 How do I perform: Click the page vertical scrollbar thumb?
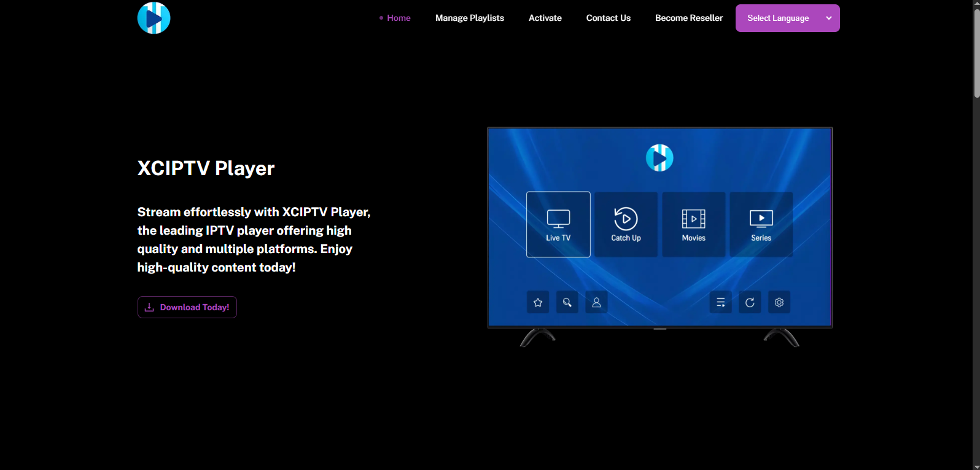tap(976, 53)
